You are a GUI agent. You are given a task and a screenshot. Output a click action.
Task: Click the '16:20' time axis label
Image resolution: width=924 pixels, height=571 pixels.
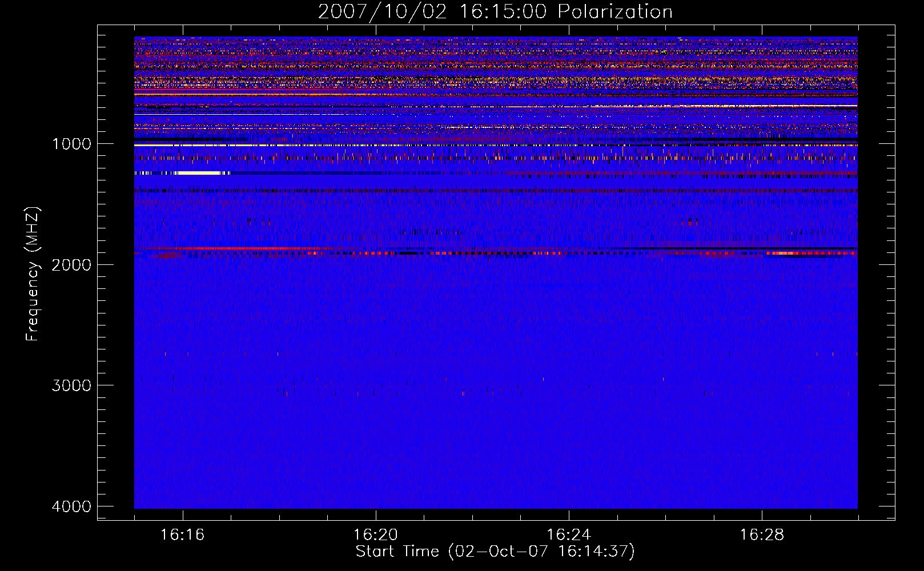(375, 534)
